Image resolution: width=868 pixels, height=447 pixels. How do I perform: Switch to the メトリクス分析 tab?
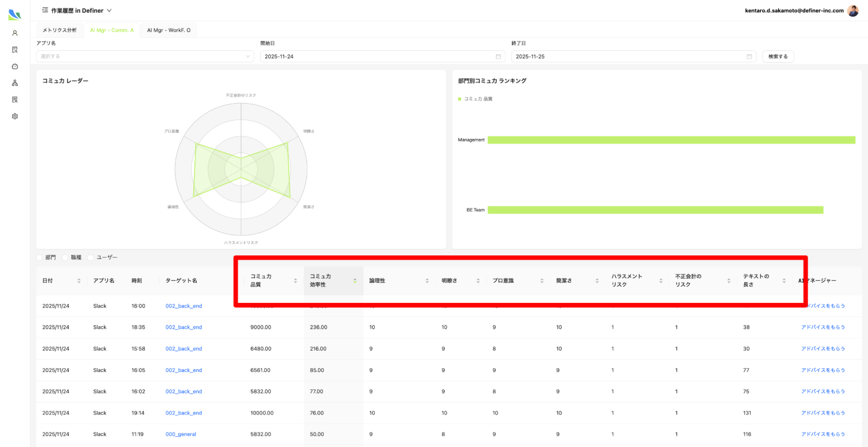(59, 30)
